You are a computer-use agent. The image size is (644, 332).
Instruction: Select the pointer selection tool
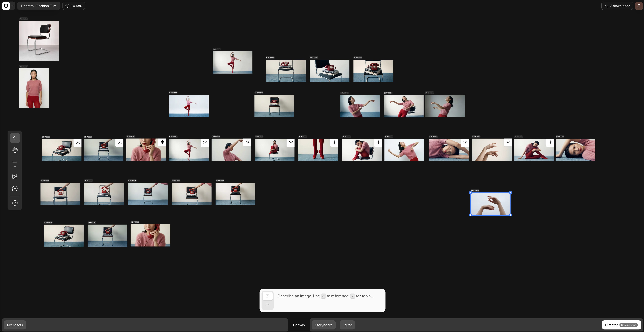(15, 138)
